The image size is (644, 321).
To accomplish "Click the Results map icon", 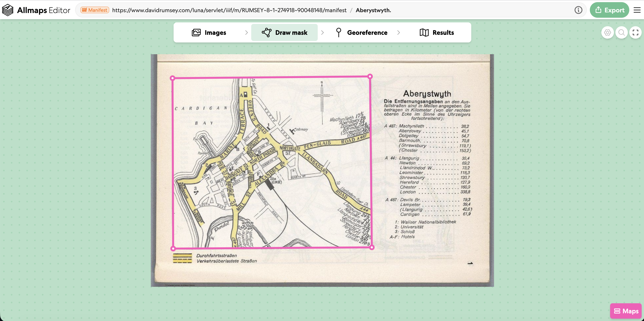I will tap(424, 32).
